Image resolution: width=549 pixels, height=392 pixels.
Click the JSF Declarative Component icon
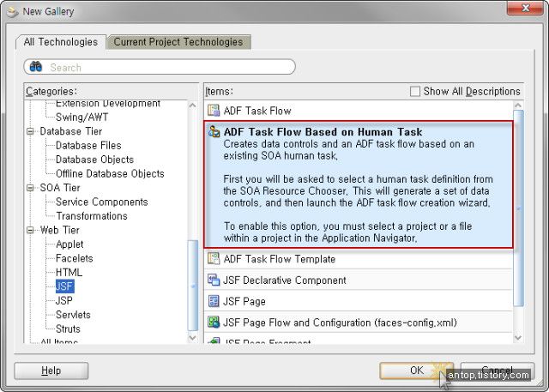pyautogui.click(x=214, y=280)
